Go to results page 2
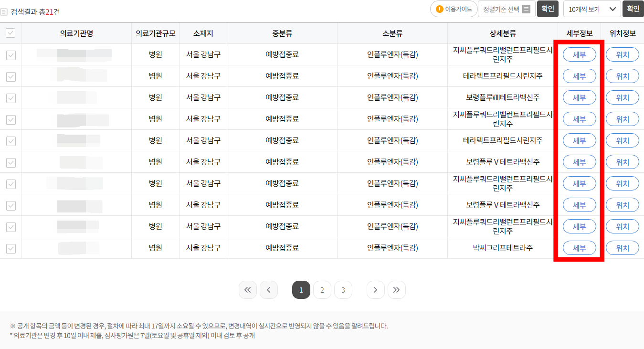Image resolution: width=644 pixels, height=349 pixels. 322,290
